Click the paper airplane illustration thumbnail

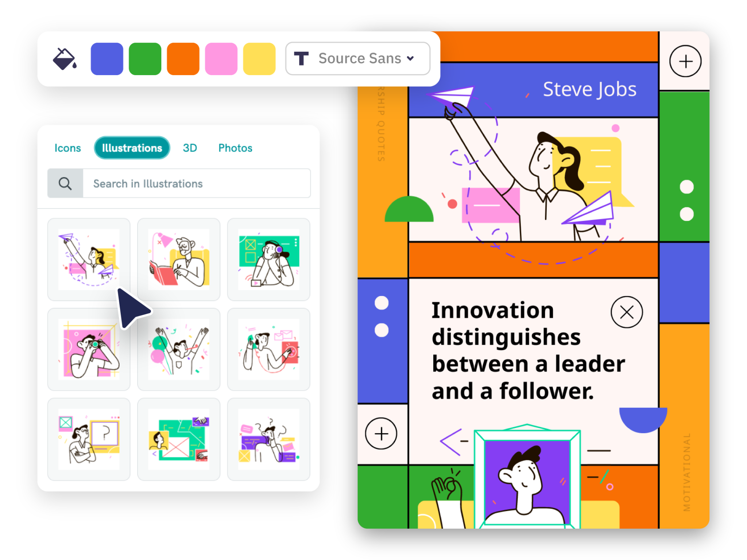pyautogui.click(x=90, y=257)
